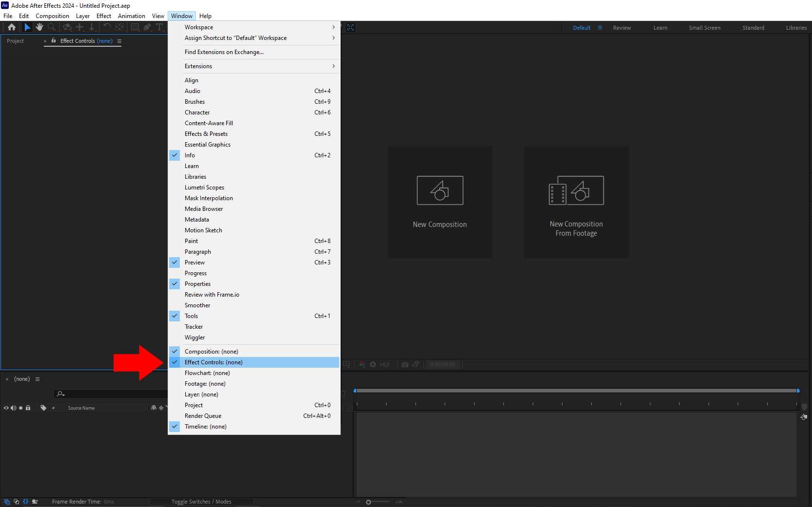Click the Home icon in the toolbar
Image resolution: width=812 pixels, height=507 pixels.
pyautogui.click(x=11, y=27)
